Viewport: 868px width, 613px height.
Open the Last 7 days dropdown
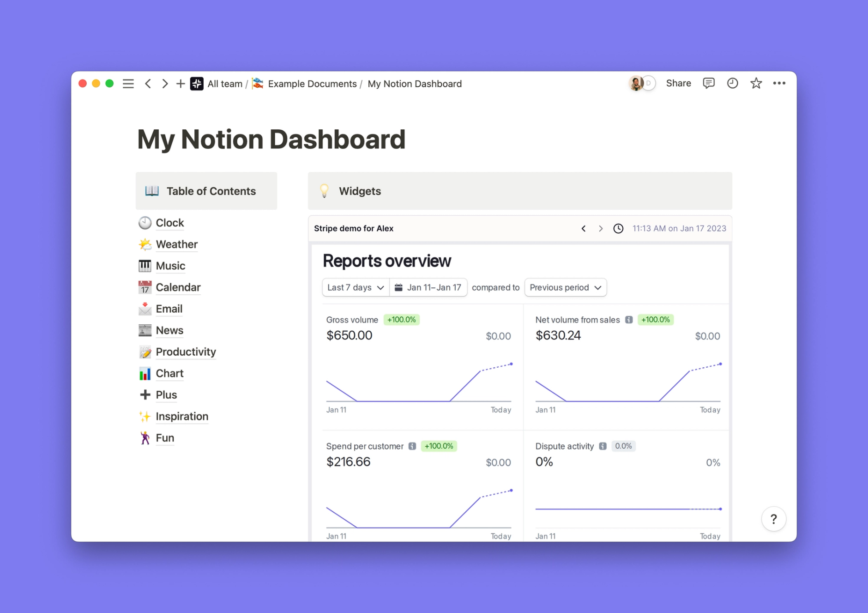point(356,287)
